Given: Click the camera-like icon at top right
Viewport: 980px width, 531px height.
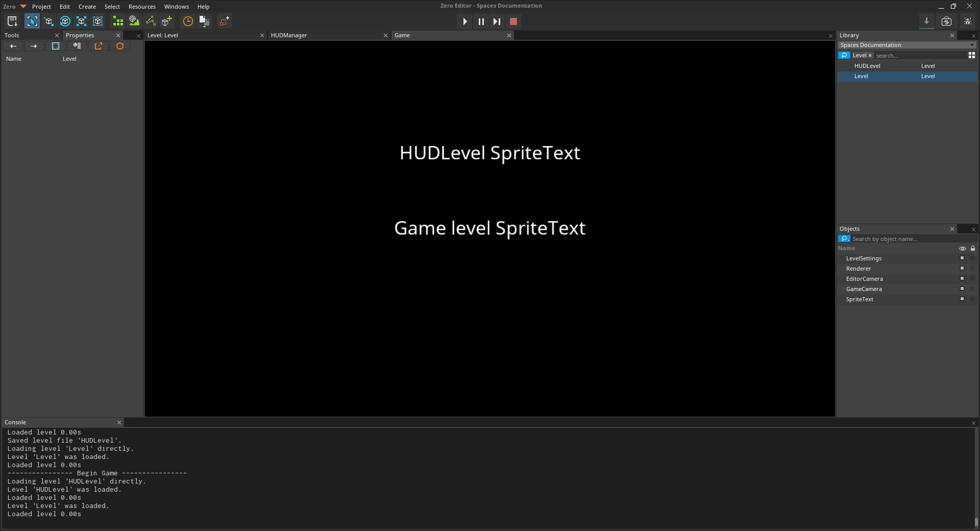Looking at the screenshot, I should click(x=946, y=21).
